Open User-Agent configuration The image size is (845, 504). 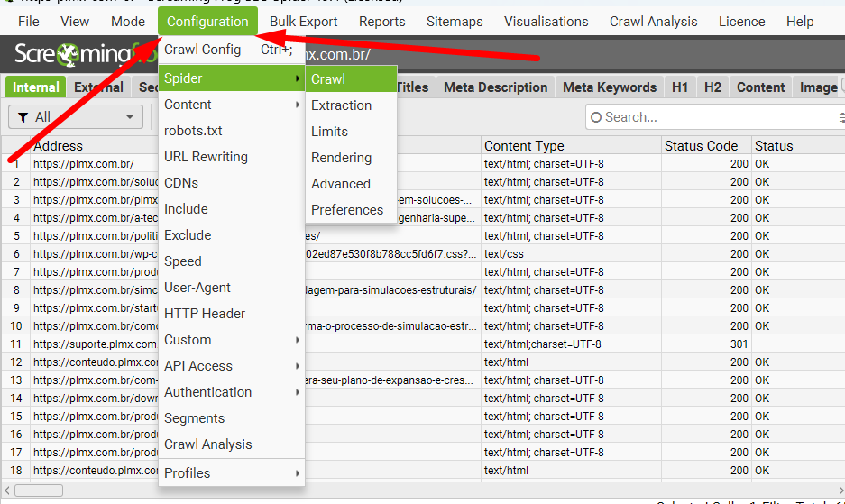pyautogui.click(x=231, y=288)
